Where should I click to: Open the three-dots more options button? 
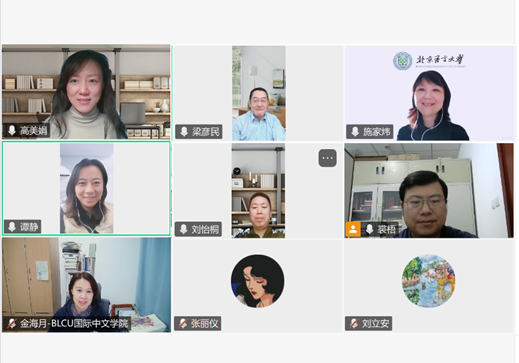point(327,158)
